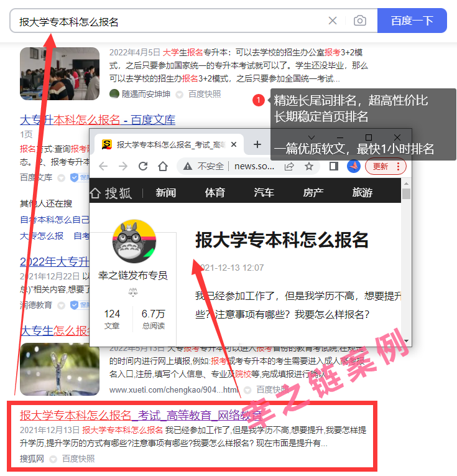Open the www.xueti.com/chengkao result URL
The height and width of the screenshot is (476, 457).
coord(174,390)
